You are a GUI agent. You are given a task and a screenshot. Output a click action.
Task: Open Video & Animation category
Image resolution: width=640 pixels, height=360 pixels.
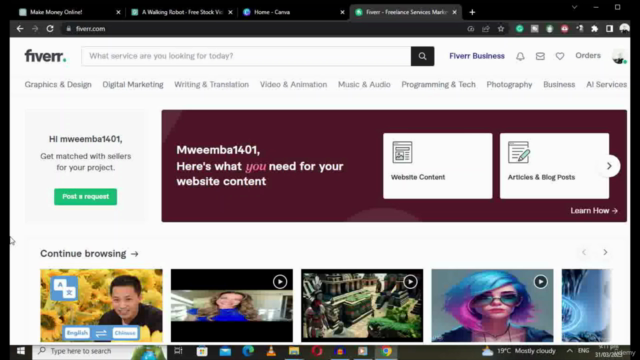pos(293,84)
